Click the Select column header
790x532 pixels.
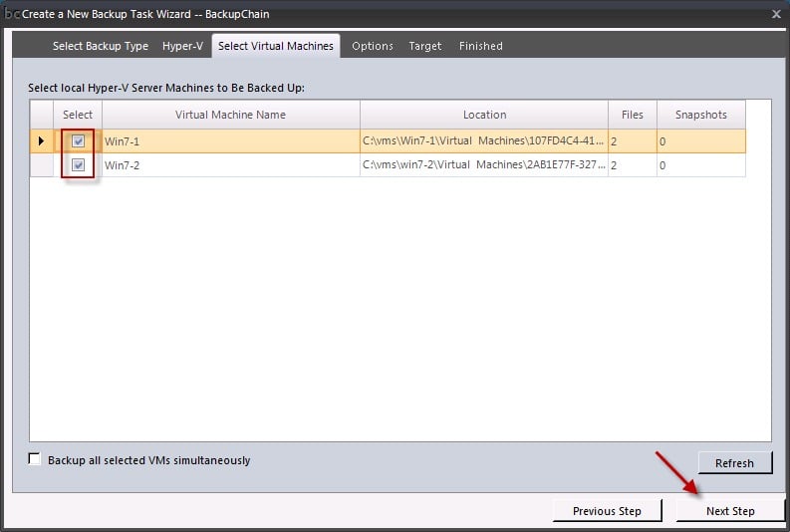point(78,115)
